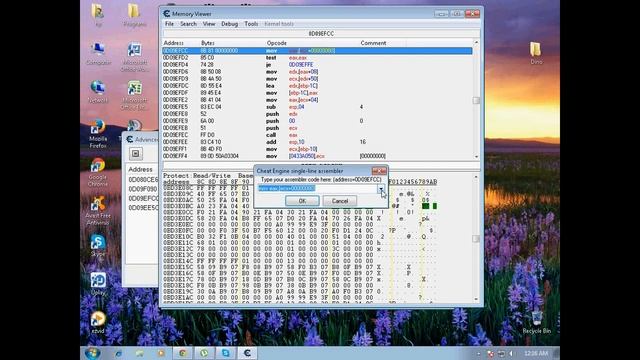Click the disassembler vertical scrollbar thumb
This screenshot has width=640, height=360.
pos(476,100)
